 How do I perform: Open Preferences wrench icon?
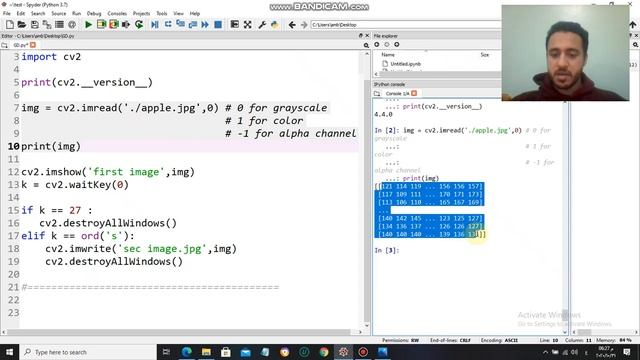click(x=262, y=25)
